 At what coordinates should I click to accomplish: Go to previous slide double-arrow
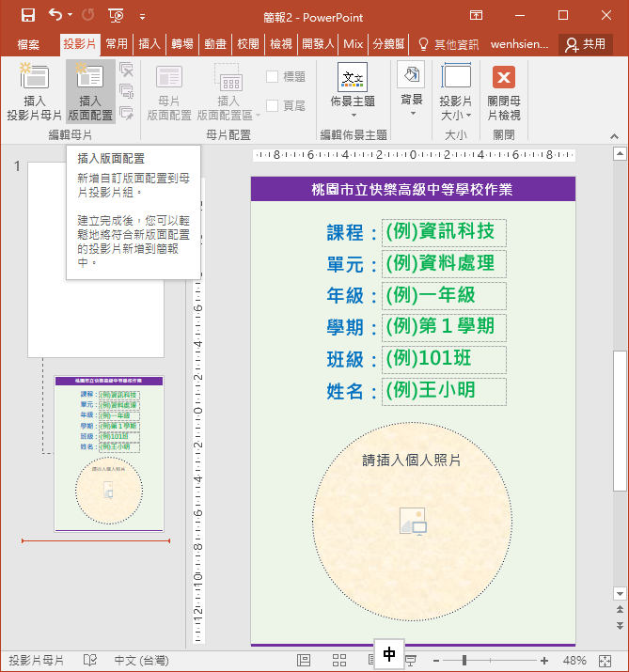(x=620, y=609)
